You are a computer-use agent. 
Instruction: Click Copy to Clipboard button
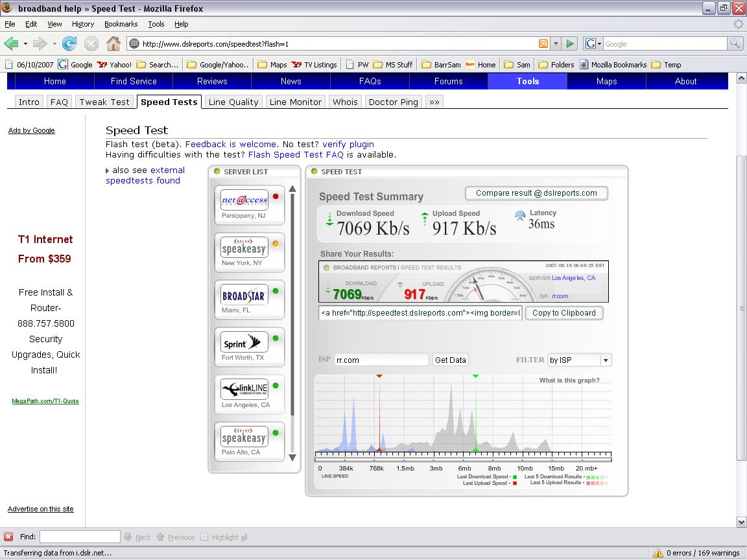(564, 313)
